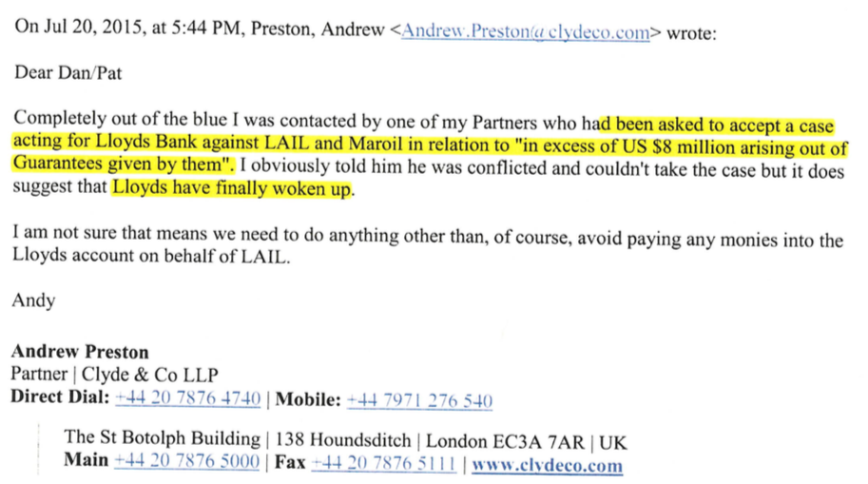Click the Mobile number +44 7971 276 540

419,400
